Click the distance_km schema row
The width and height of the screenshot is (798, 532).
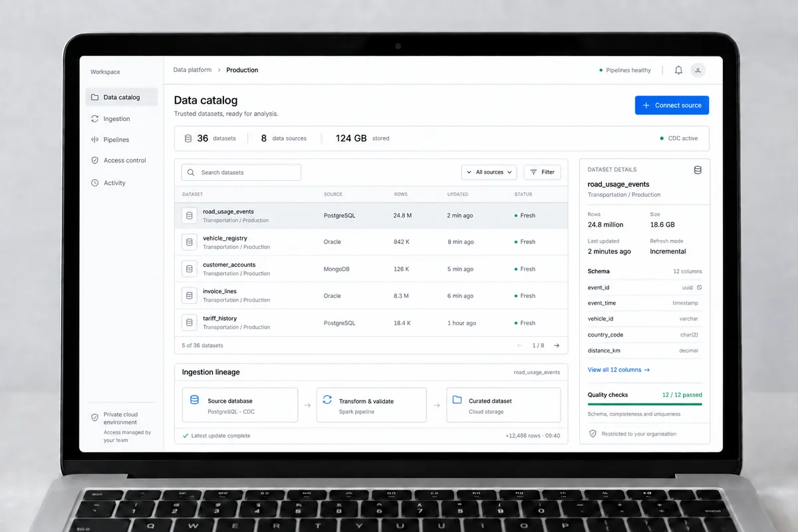644,350
